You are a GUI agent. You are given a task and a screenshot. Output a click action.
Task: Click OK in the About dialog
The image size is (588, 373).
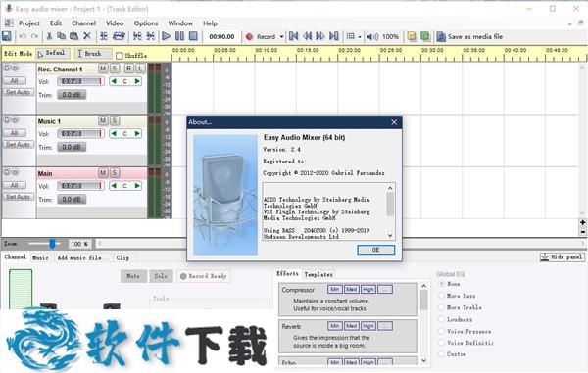pos(375,250)
